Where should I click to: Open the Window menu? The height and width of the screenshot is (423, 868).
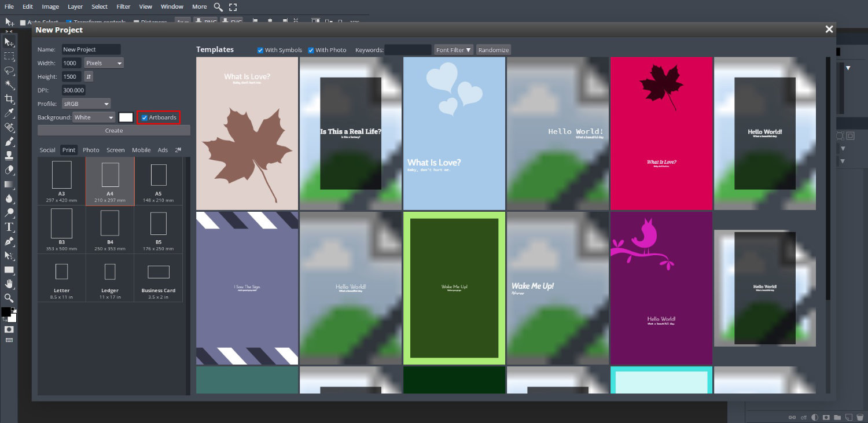pos(172,7)
